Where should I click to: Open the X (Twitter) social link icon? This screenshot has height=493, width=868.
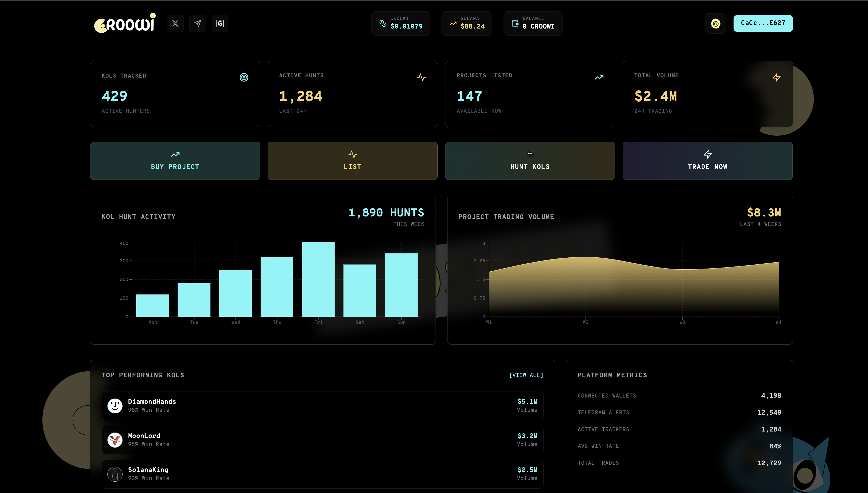(175, 23)
